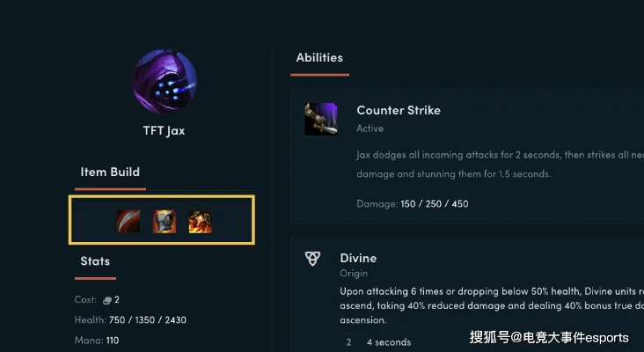644x352 pixels.
Task: Select the silver armor item icon
Action: point(165,222)
